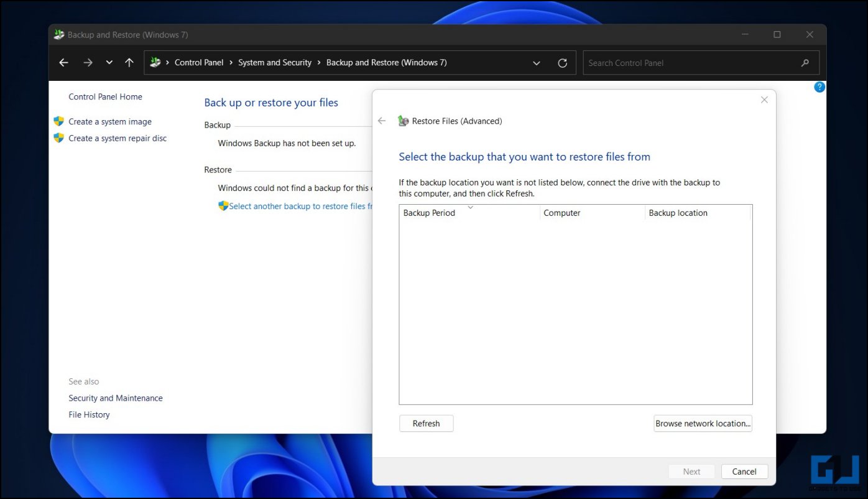
Task: Expand arrow after System and Security breadcrumb
Action: 319,63
